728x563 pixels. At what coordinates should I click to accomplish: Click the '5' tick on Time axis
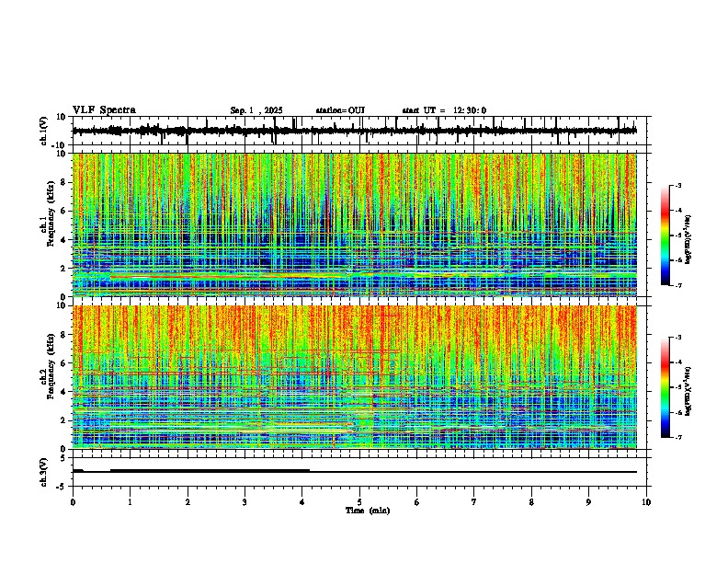[x=359, y=502]
